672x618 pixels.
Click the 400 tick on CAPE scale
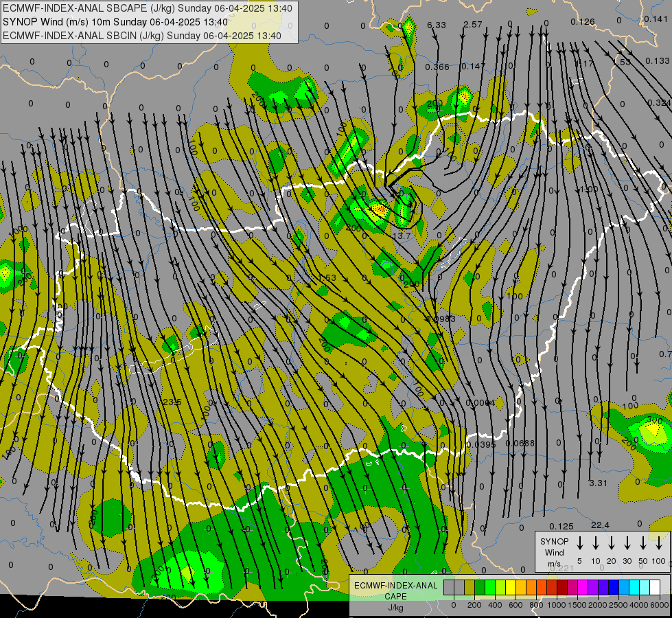495,605
